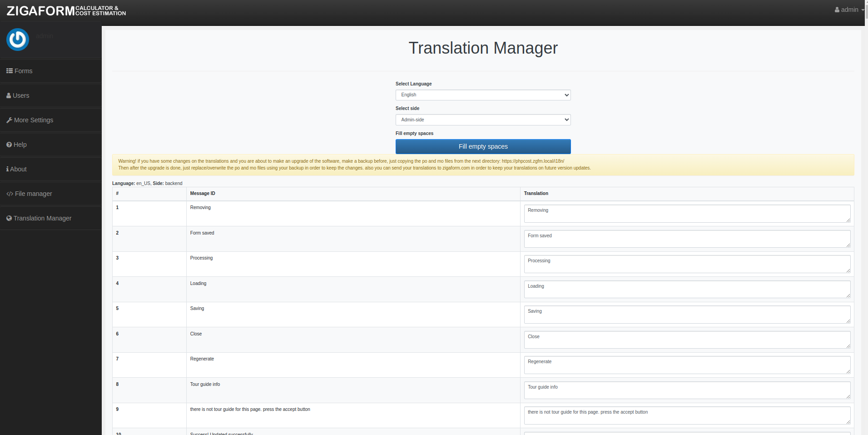
Task: Select the Loading translation text box
Action: point(686,289)
